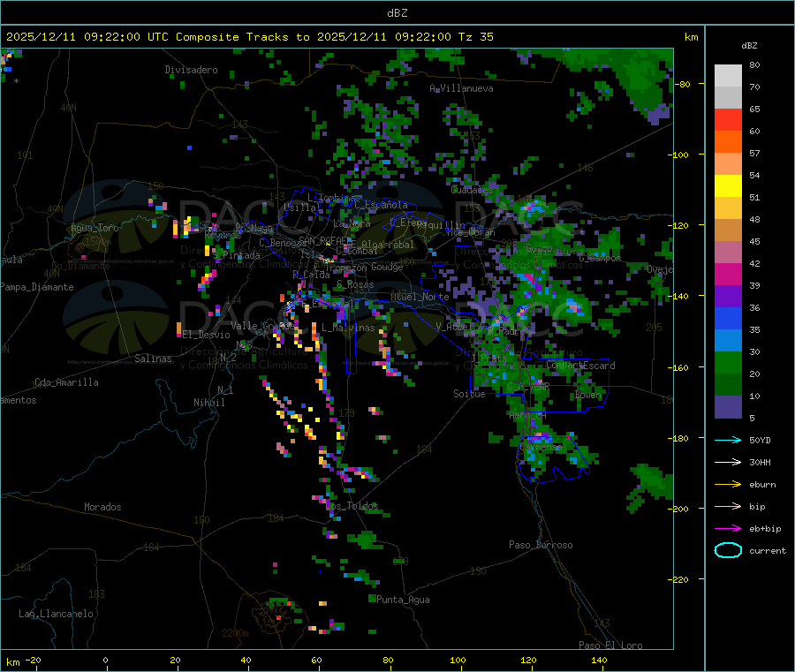Click the Guadales map label
795x672 pixels.
472,190
